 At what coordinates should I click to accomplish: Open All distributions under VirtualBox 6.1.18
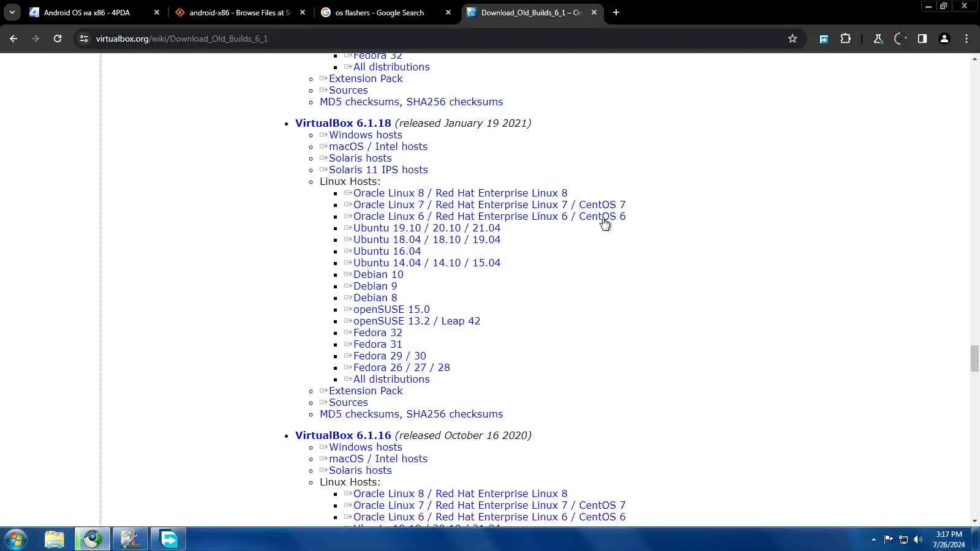click(x=391, y=379)
